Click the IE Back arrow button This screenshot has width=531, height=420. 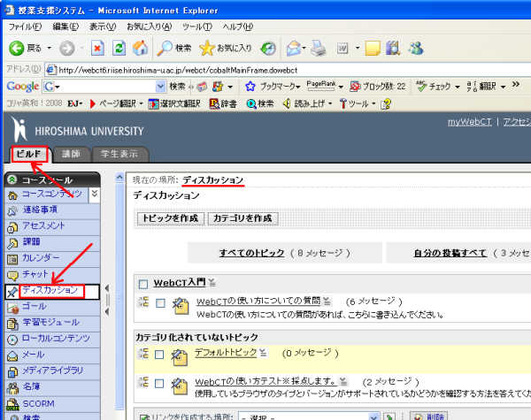[16, 49]
